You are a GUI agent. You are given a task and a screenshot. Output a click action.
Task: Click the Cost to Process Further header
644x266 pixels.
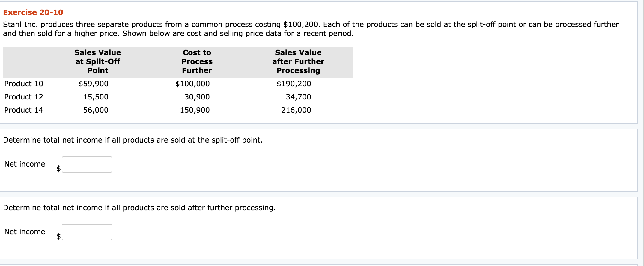[197, 62]
